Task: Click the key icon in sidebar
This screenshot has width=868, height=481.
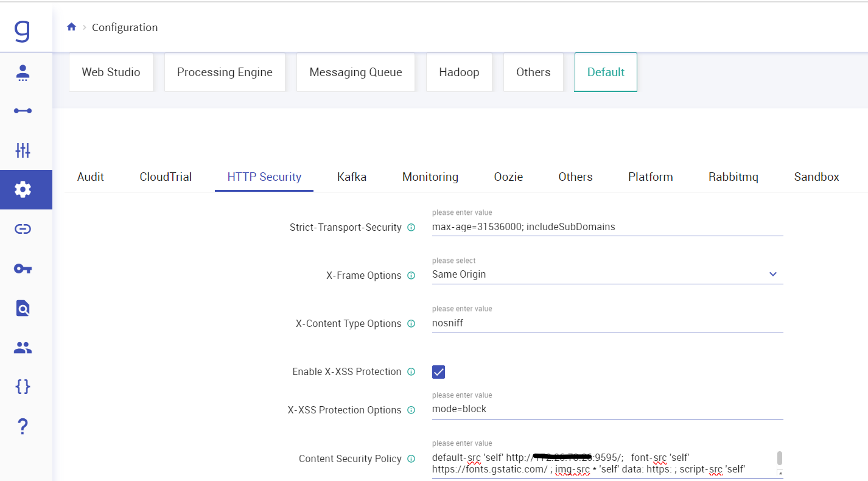Action: tap(23, 269)
